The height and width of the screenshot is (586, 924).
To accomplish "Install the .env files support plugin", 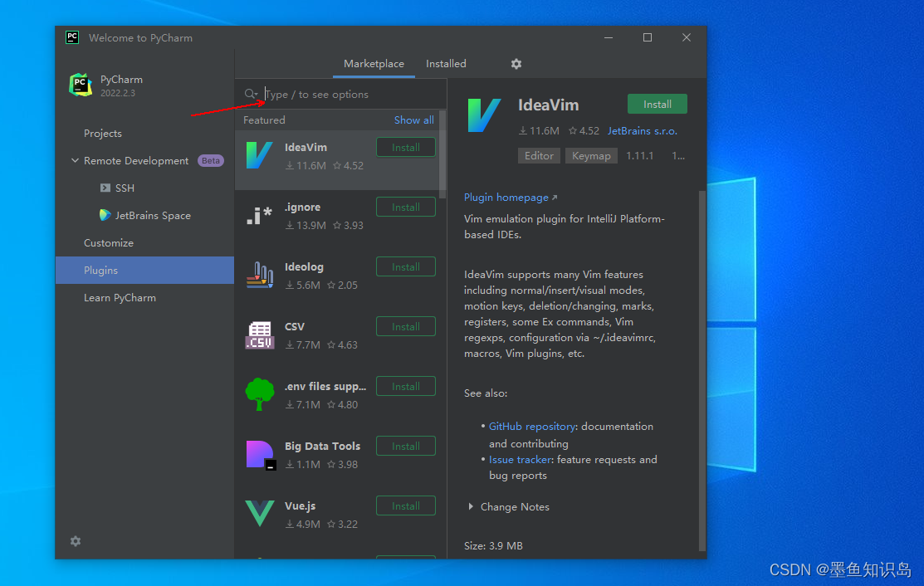I will coord(405,386).
